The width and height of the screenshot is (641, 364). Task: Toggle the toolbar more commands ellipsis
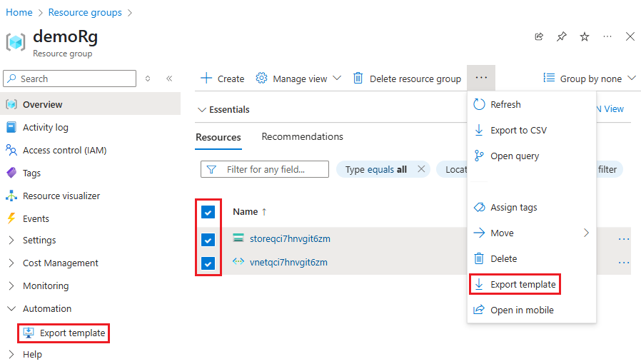tap(481, 78)
